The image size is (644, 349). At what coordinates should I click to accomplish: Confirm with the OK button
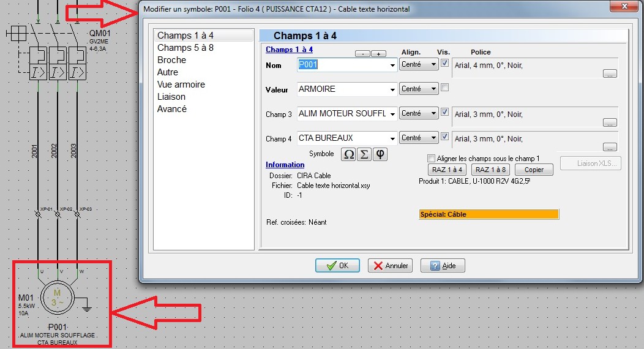[x=337, y=266]
